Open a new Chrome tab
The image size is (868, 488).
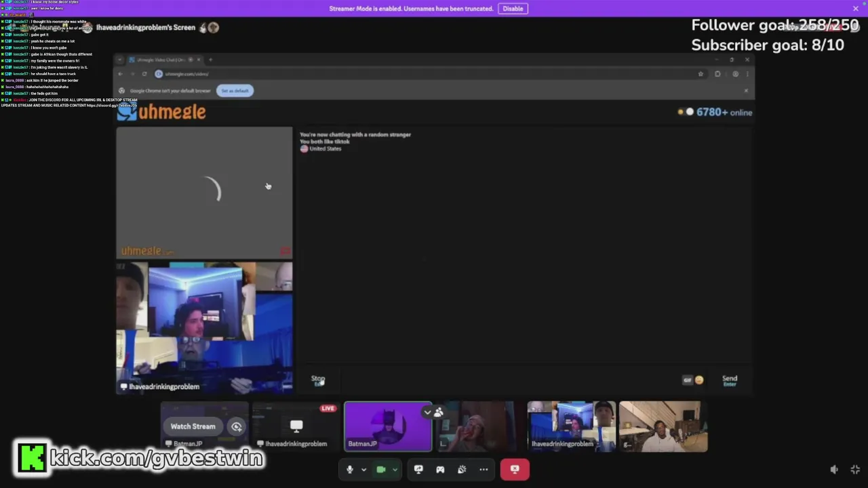click(210, 60)
